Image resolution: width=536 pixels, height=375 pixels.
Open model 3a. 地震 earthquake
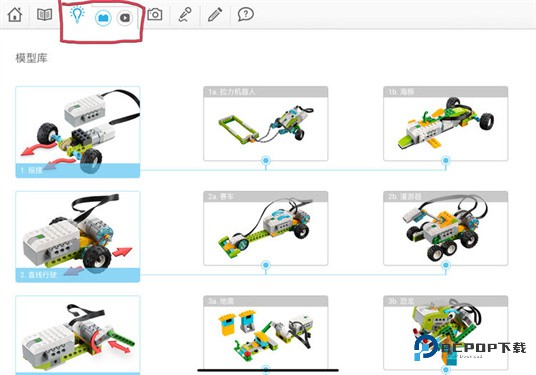(266, 333)
